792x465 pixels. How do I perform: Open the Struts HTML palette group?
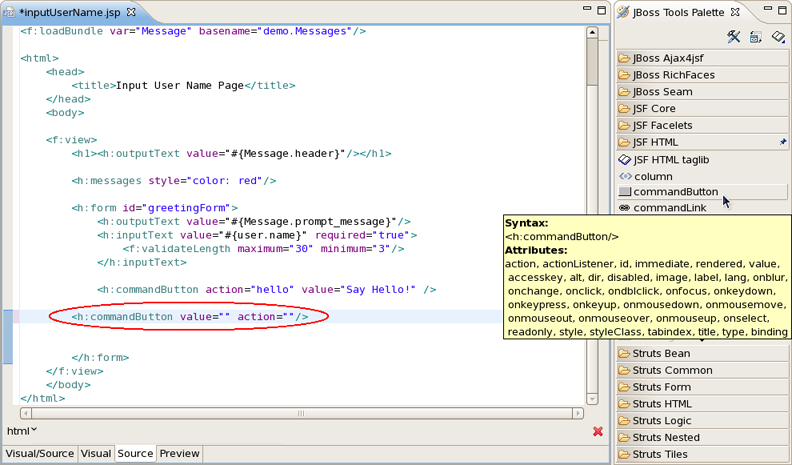point(661,404)
